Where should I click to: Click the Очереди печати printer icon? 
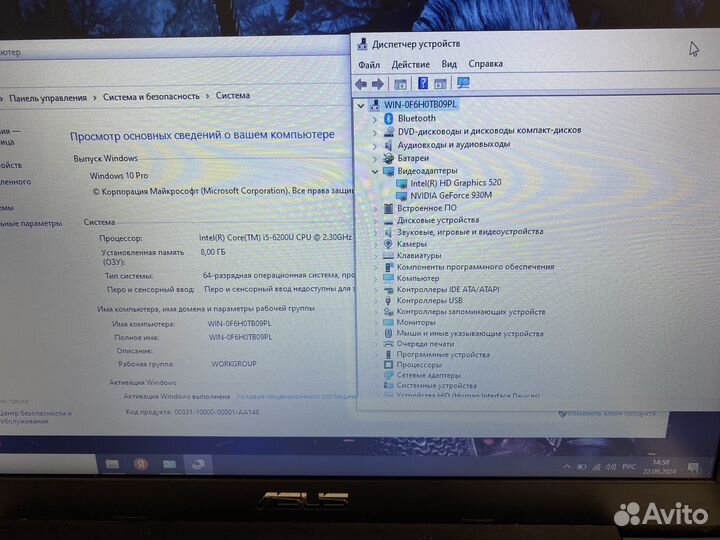[388, 344]
